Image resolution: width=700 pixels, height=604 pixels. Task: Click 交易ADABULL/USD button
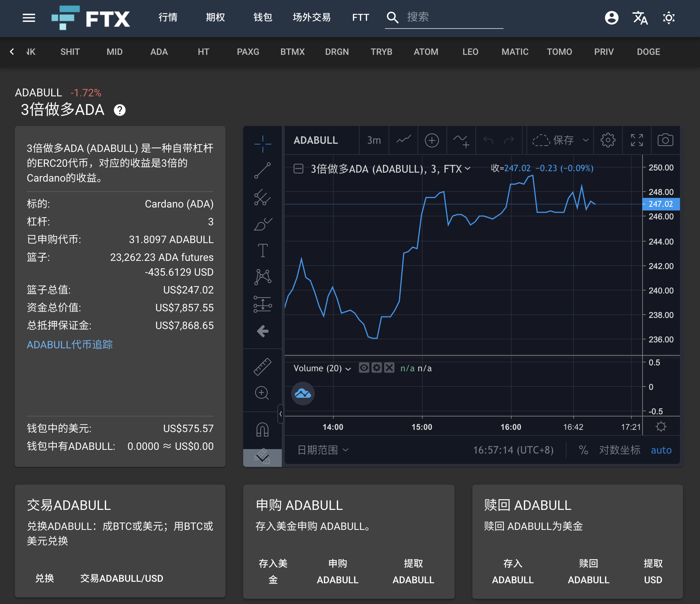click(122, 578)
